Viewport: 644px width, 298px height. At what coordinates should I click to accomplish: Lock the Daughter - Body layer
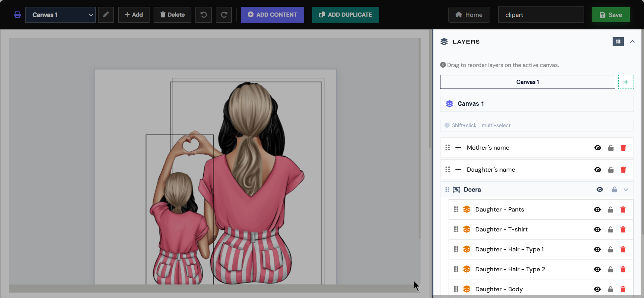(611, 289)
